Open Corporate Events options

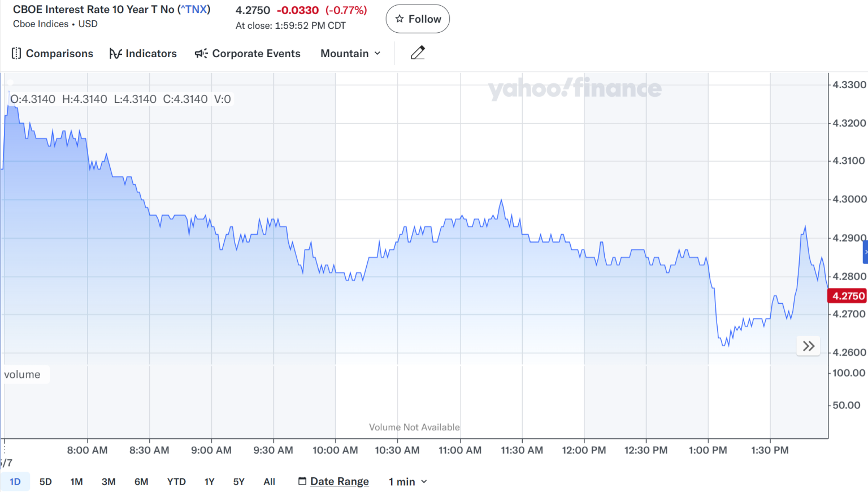coord(248,53)
